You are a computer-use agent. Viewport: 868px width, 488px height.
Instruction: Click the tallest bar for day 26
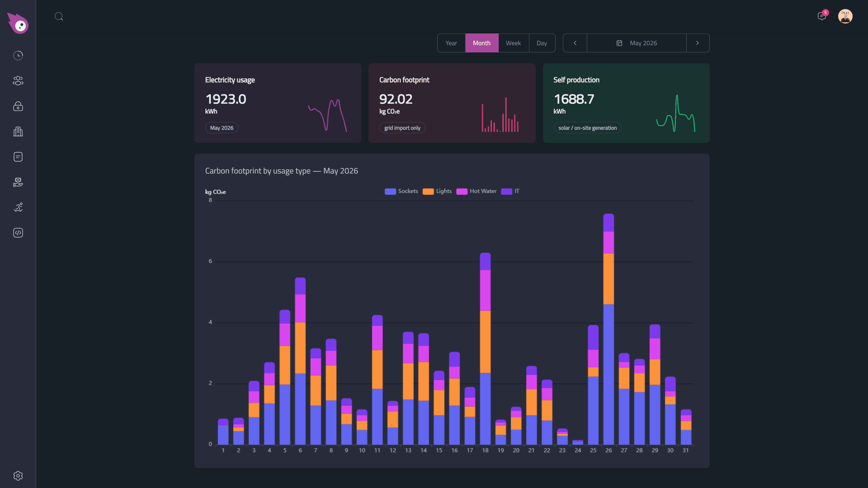click(609, 329)
